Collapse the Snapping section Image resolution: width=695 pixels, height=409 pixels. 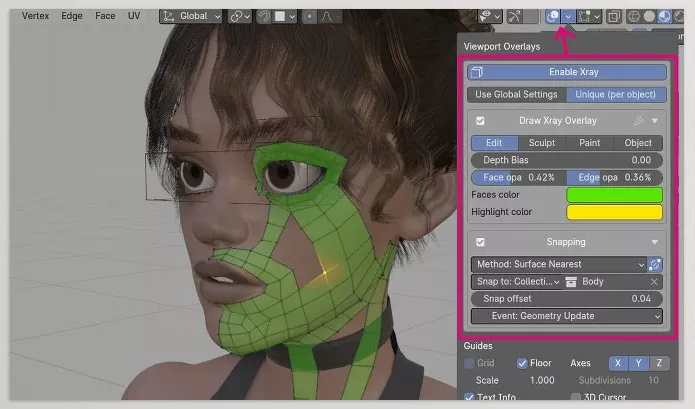pos(655,242)
